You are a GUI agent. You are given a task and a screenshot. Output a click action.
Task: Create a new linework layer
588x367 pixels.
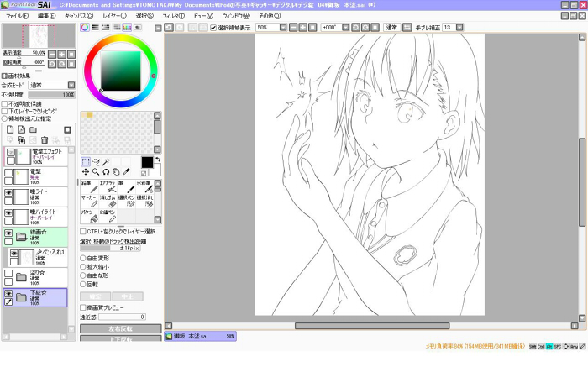(22, 129)
